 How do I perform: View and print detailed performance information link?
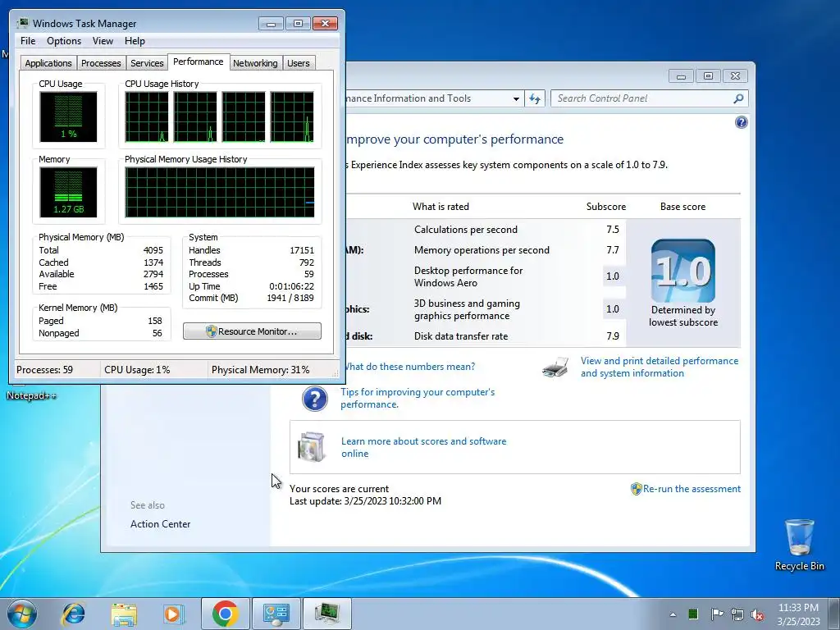click(660, 367)
